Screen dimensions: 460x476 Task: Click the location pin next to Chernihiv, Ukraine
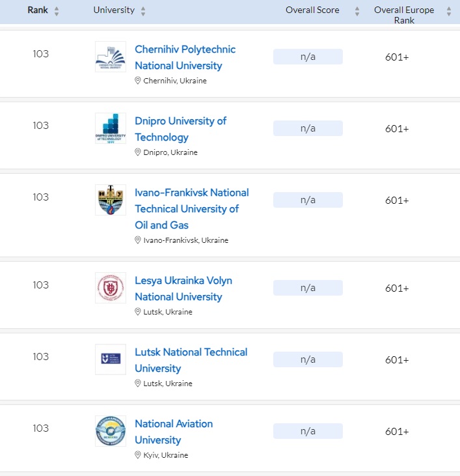(x=138, y=81)
